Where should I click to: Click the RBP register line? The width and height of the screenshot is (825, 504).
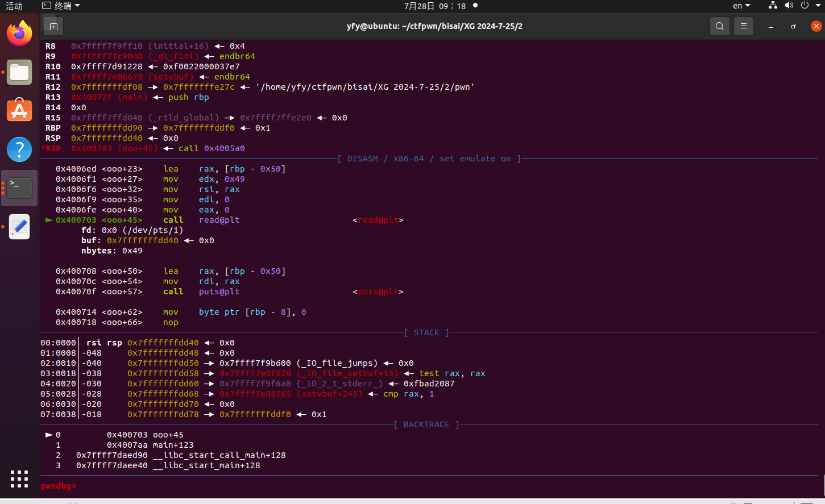coord(158,128)
